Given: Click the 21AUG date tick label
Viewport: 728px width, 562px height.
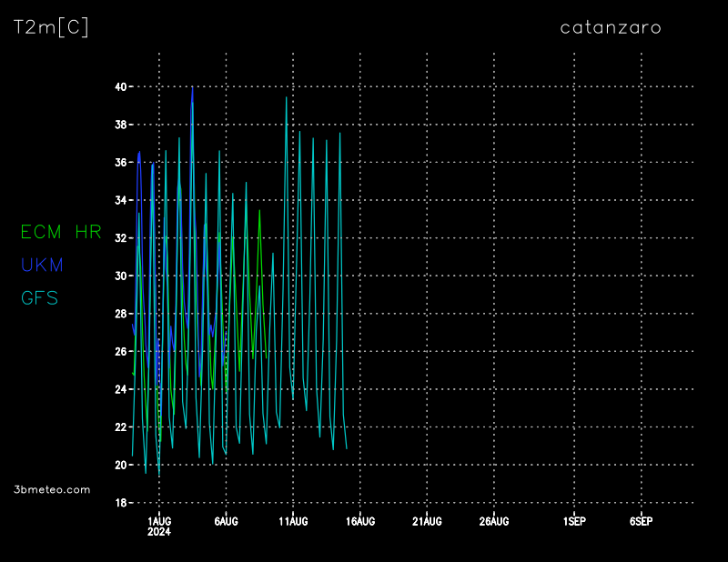Looking at the screenshot, I should point(427,521).
